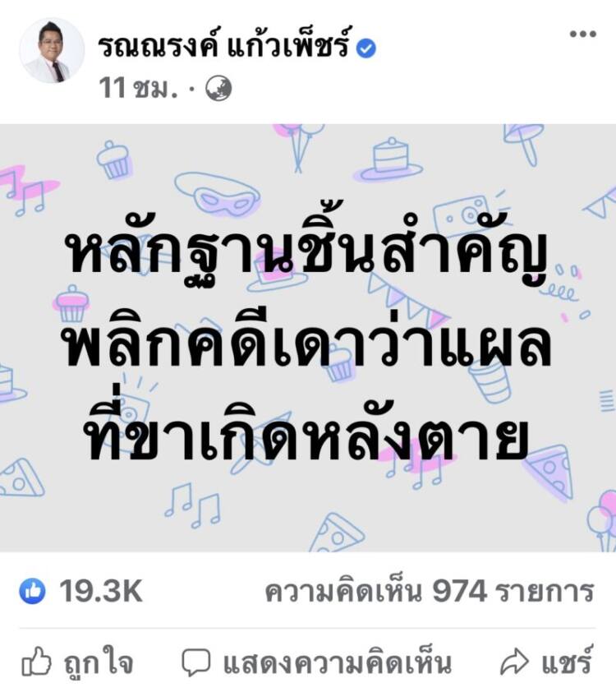Choose the แชร์ share label
Screen dimensions: 616x692
coord(567,660)
